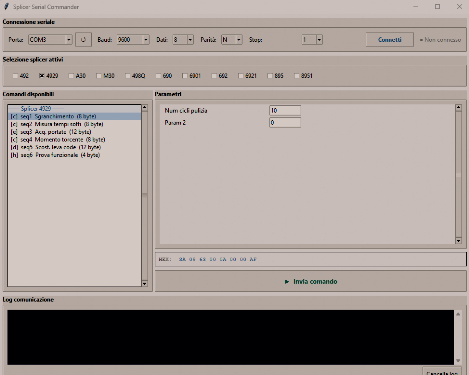469x375 pixels.
Task: Select seq4 Momento torcente command
Action: click(75, 139)
